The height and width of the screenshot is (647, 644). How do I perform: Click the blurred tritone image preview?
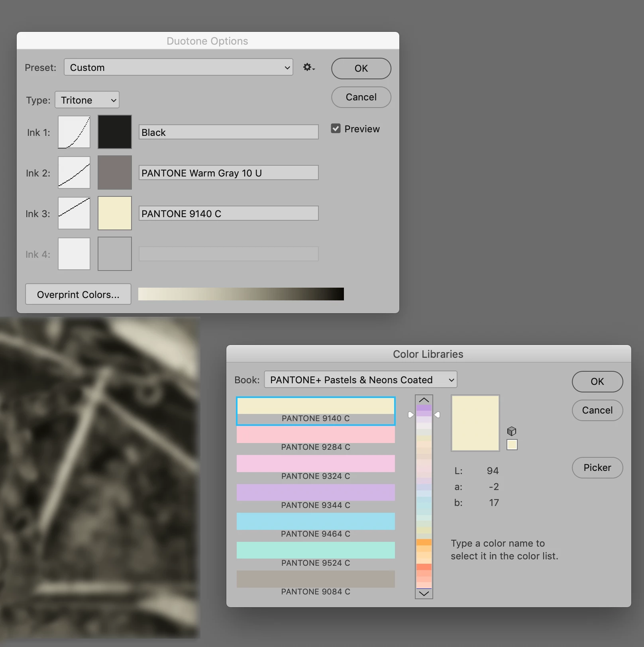coord(100,477)
